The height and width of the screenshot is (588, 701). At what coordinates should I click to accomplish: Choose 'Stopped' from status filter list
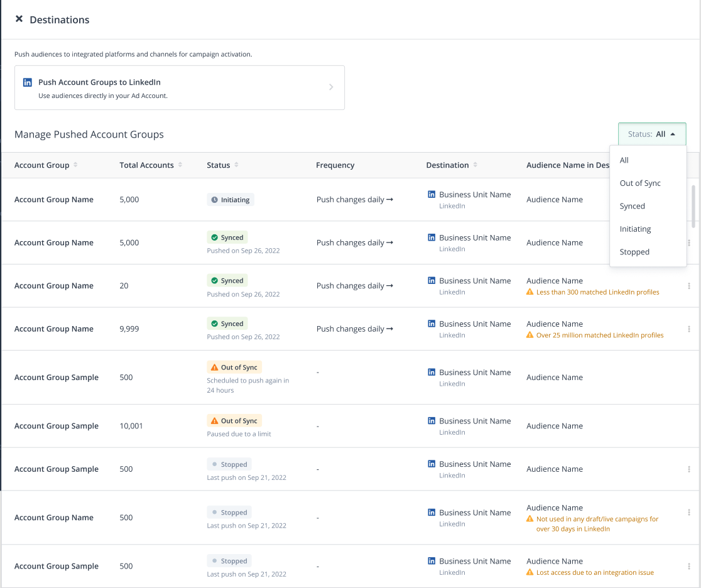pyautogui.click(x=634, y=252)
